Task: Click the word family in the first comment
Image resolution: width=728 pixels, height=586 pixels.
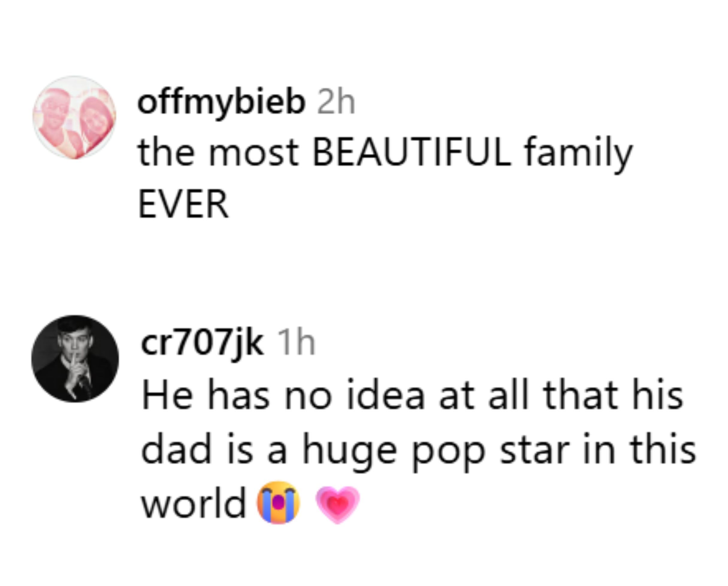Action: (x=578, y=154)
